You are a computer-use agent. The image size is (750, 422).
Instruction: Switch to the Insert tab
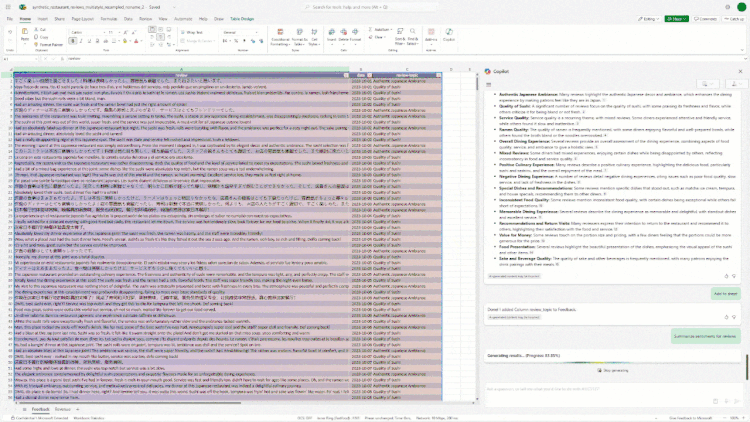pos(43,19)
